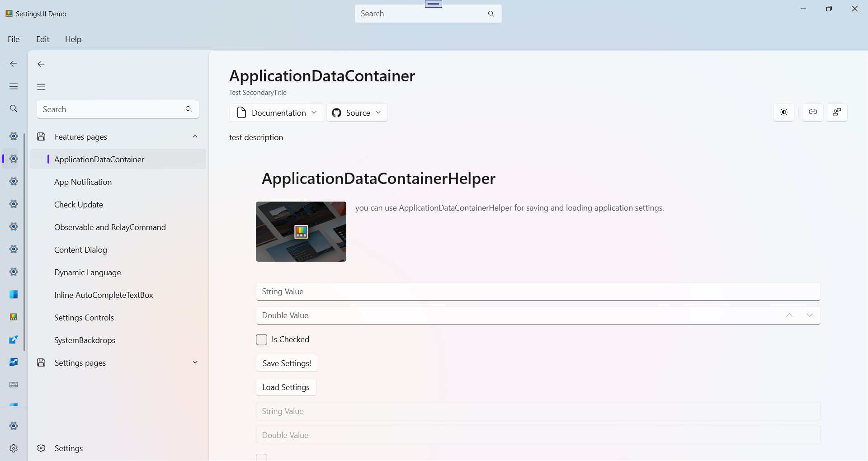Toggle the hamburger menu in the compact sidebar strip
This screenshot has width=868, height=461.
coord(14,86)
